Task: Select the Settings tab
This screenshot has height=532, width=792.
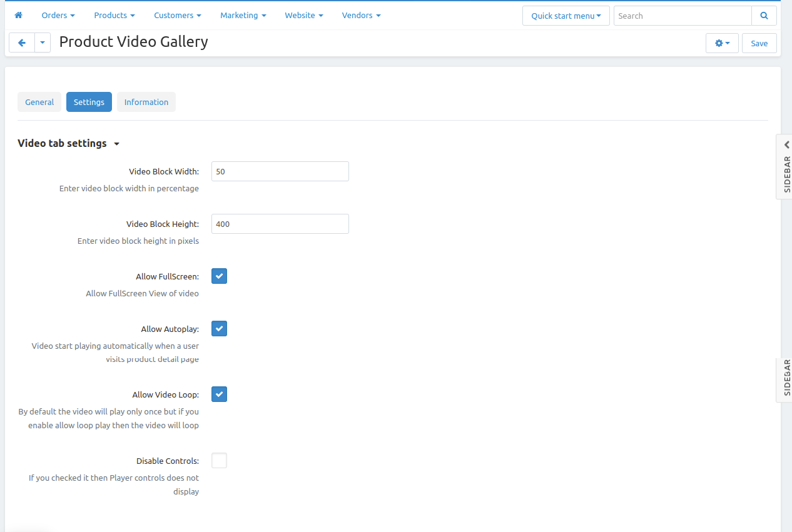Action: pos(89,102)
